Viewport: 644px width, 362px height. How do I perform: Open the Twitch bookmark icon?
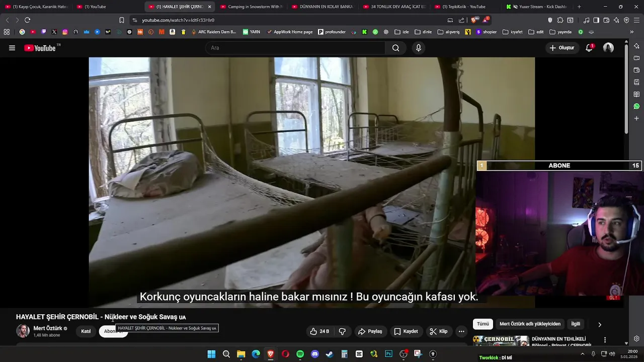pos(44,32)
